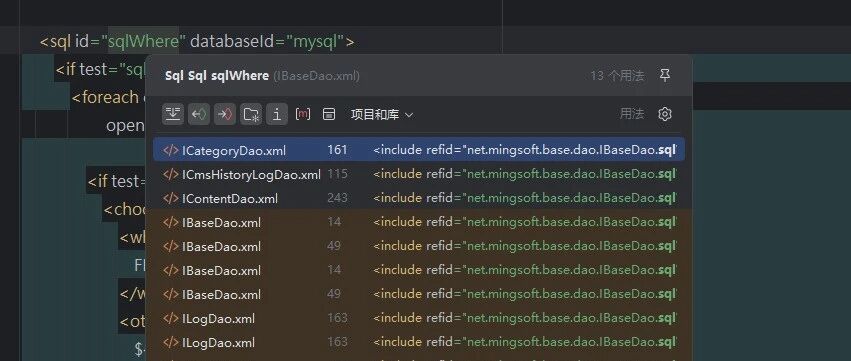Click line number 115 in the usages list
Screen dimensions: 851x361
point(337,174)
